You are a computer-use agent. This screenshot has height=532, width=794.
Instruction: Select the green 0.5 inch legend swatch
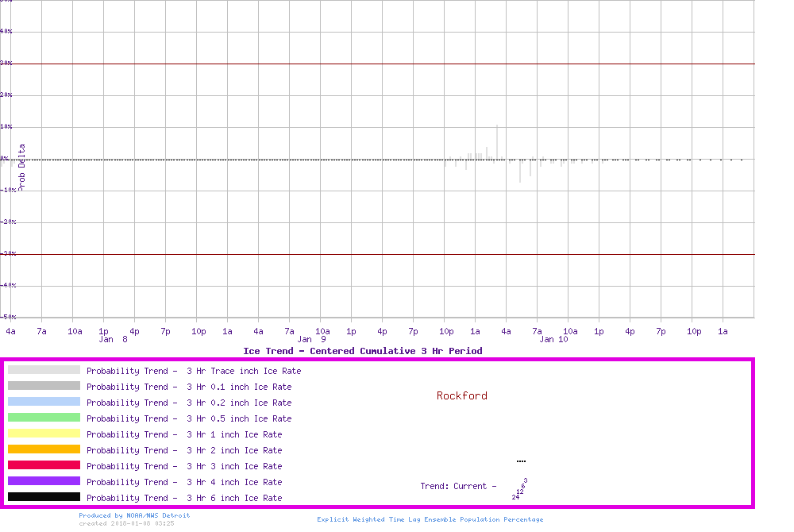tap(44, 418)
